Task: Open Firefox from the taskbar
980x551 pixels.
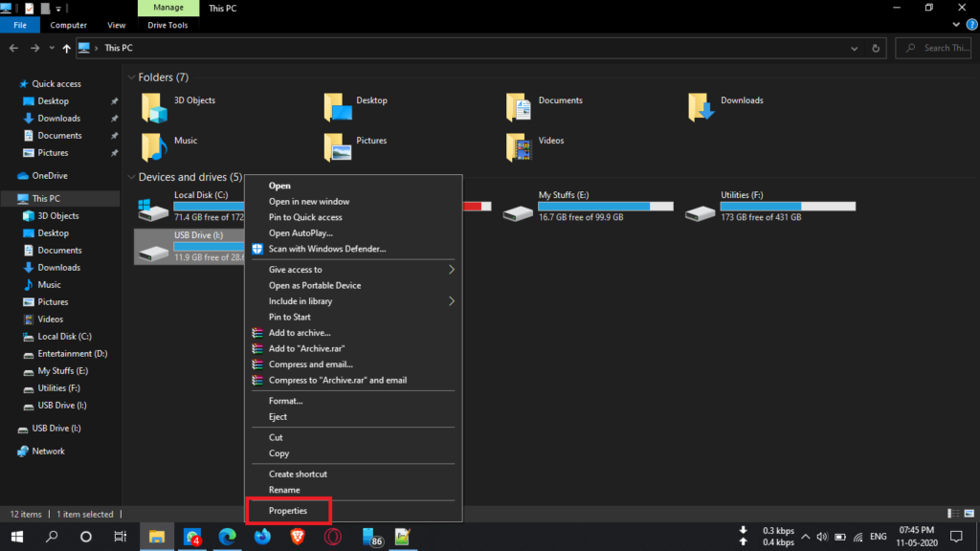Action: pyautogui.click(x=262, y=537)
